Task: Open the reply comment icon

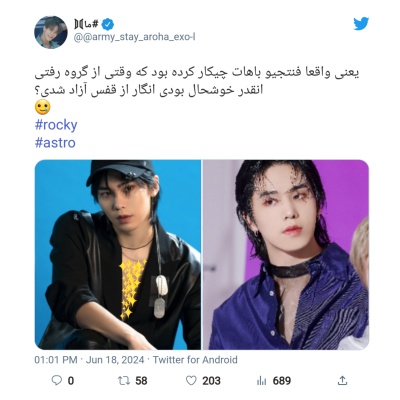Action: (56, 380)
